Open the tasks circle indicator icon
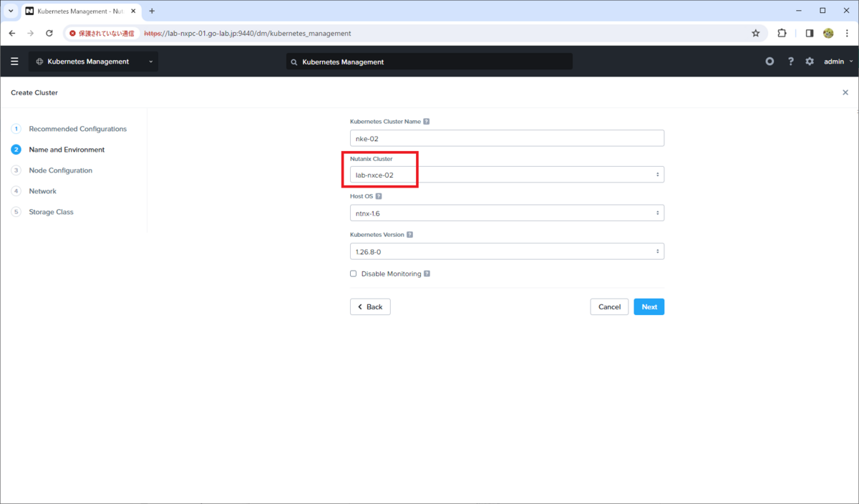Screen dimensions: 859x504 tap(770, 62)
